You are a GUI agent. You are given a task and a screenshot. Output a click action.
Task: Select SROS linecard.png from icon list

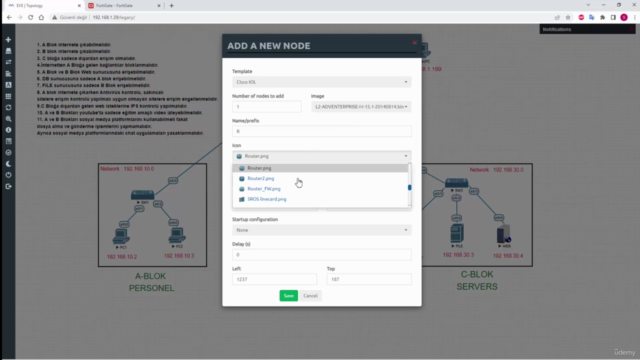point(320,199)
